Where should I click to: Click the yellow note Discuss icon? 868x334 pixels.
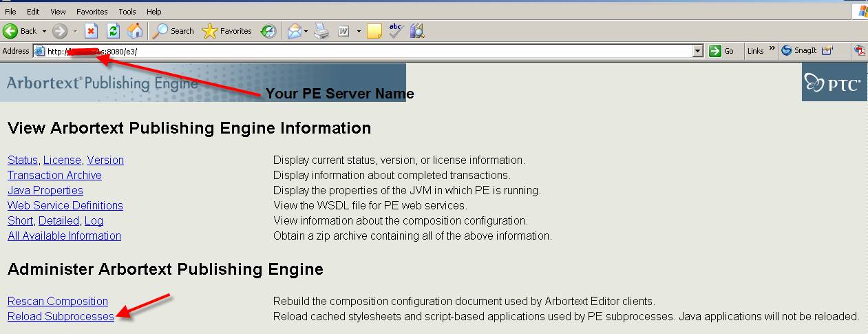374,31
